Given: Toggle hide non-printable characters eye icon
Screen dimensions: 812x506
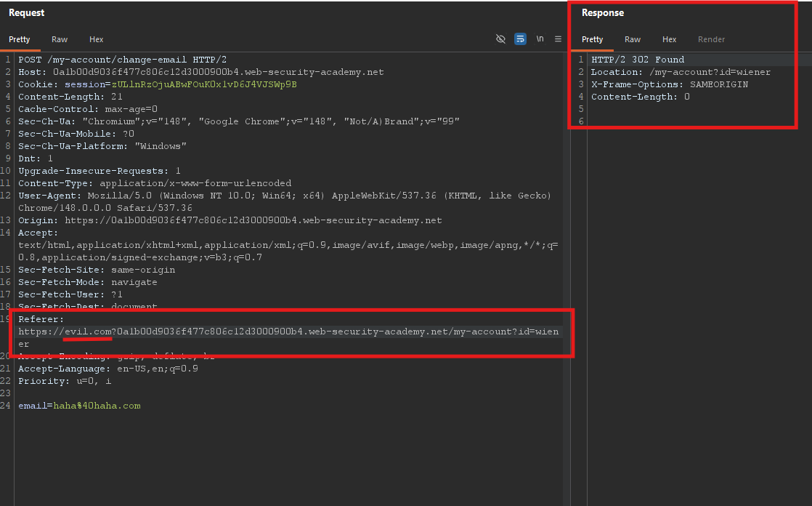Looking at the screenshot, I should [500, 39].
